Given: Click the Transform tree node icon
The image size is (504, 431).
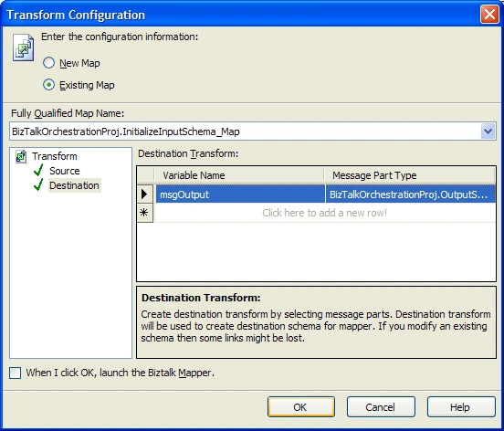Looking at the screenshot, I should (x=21, y=156).
